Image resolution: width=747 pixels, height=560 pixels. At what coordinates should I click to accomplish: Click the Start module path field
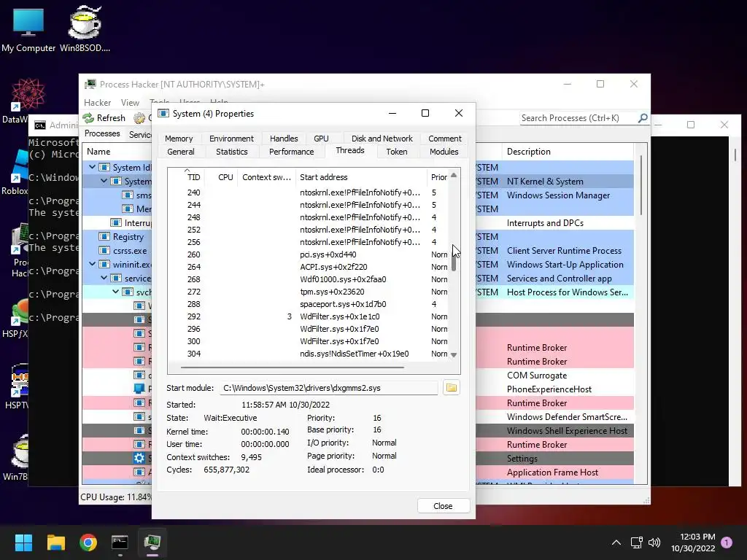pyautogui.click(x=328, y=388)
